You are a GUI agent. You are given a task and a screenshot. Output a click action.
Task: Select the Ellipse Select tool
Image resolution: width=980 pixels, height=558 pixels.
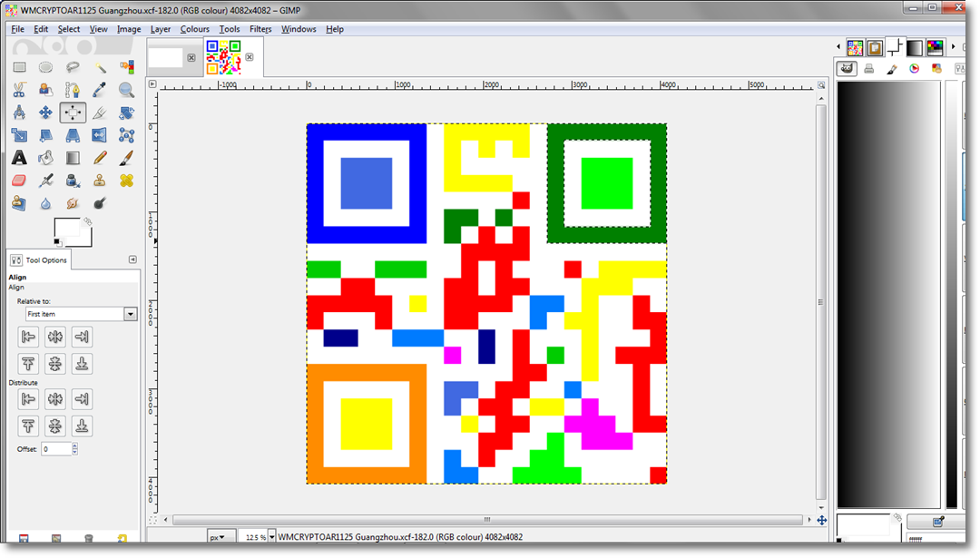tap(45, 67)
